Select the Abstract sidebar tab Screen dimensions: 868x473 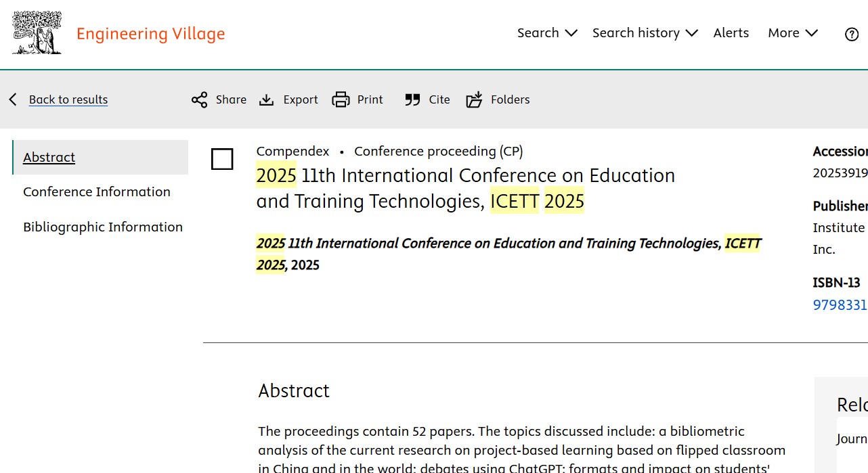tap(100, 157)
